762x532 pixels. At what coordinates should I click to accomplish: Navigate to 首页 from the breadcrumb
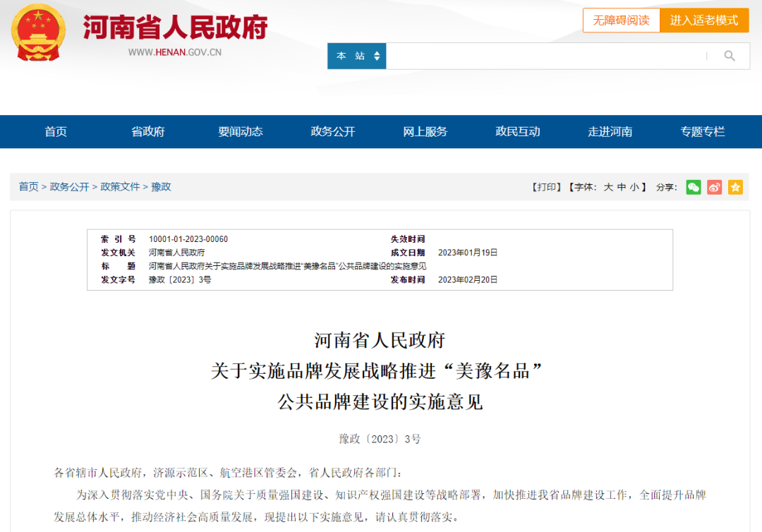tap(28, 187)
